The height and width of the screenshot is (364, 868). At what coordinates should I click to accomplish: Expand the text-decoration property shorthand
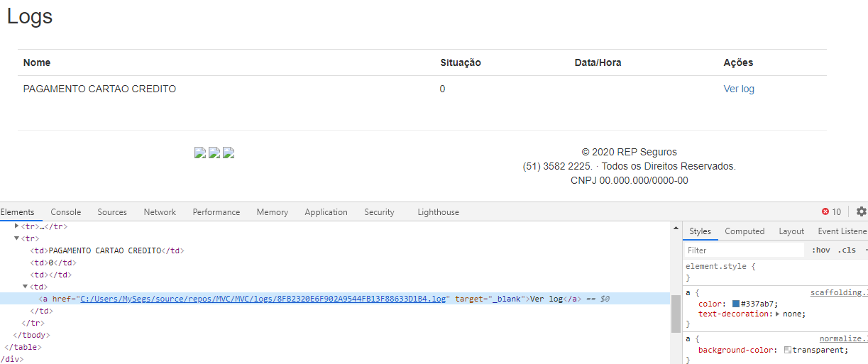point(777,314)
